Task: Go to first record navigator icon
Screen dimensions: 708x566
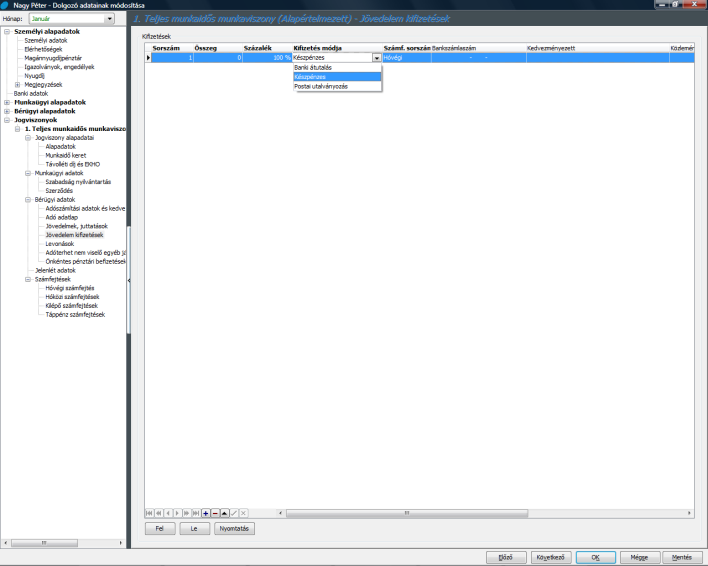Action: (149, 513)
